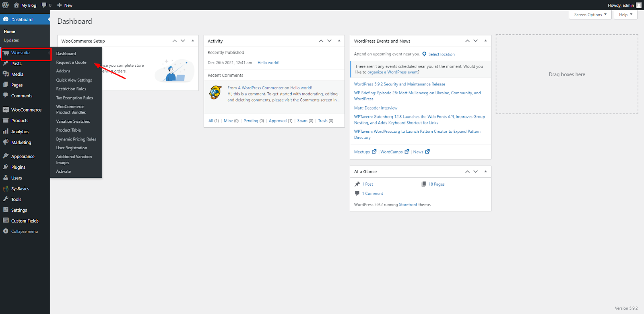Click WooCommerce logo icon in sidebar

point(6,109)
